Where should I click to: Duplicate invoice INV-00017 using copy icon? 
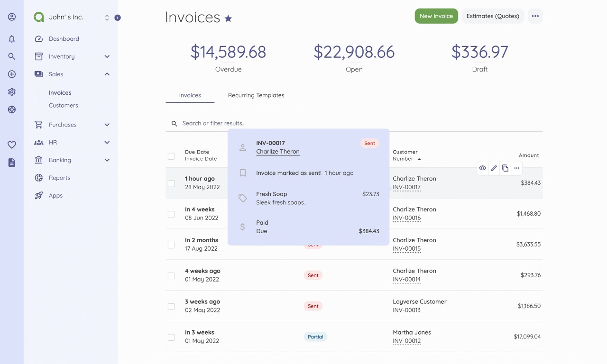505,168
